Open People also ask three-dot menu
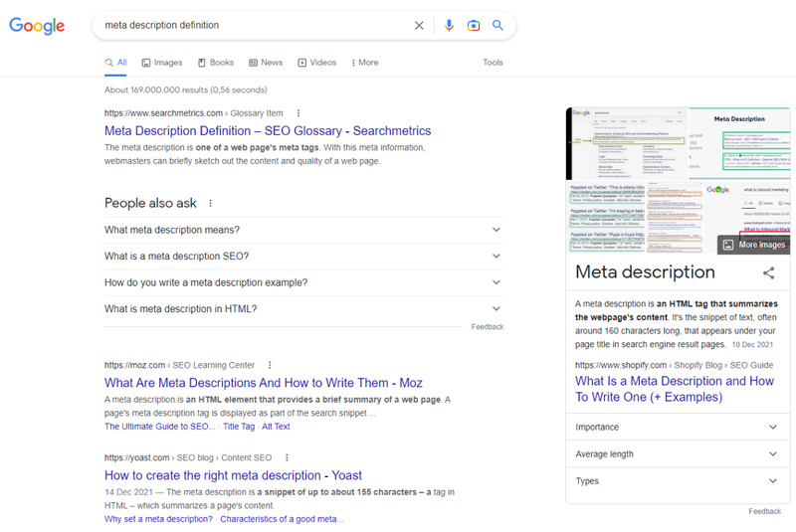 point(210,204)
